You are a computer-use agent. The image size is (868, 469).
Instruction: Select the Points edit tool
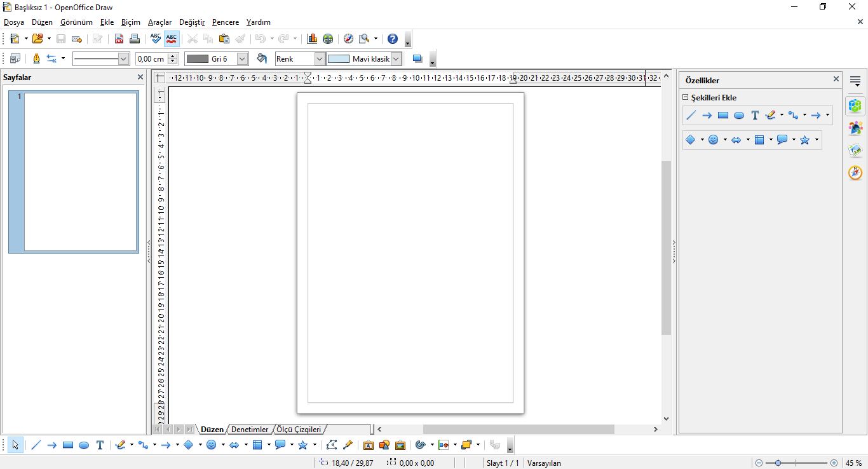point(331,445)
